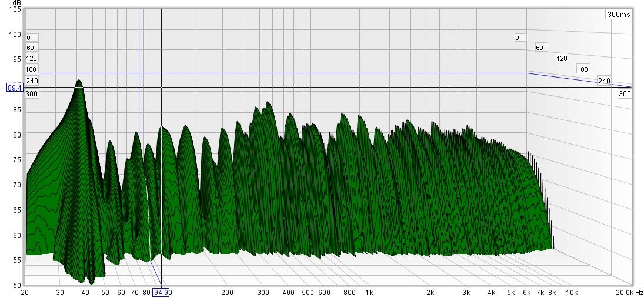
Task: Click the 300 label ending the receding time axis
Action: click(x=625, y=94)
